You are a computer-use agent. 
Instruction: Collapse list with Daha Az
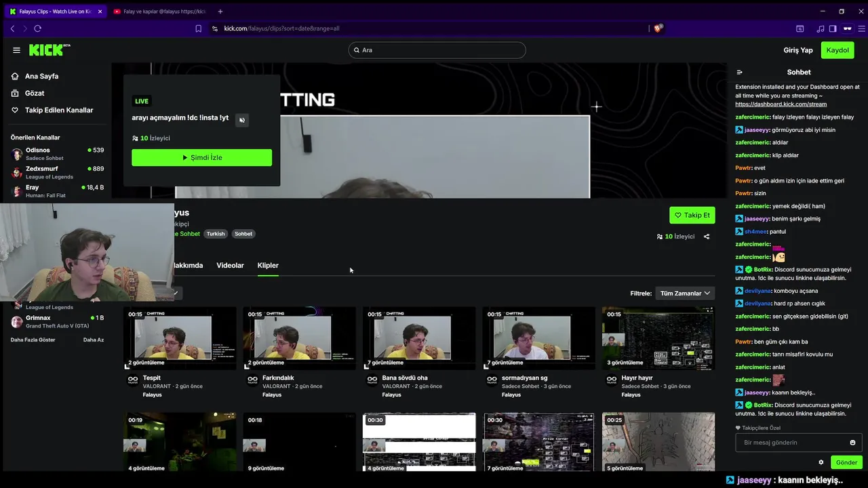94,340
